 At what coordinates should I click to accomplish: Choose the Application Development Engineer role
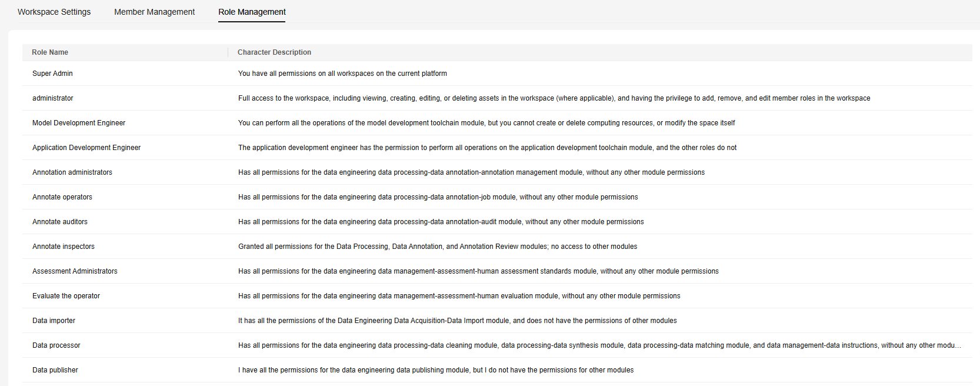86,148
